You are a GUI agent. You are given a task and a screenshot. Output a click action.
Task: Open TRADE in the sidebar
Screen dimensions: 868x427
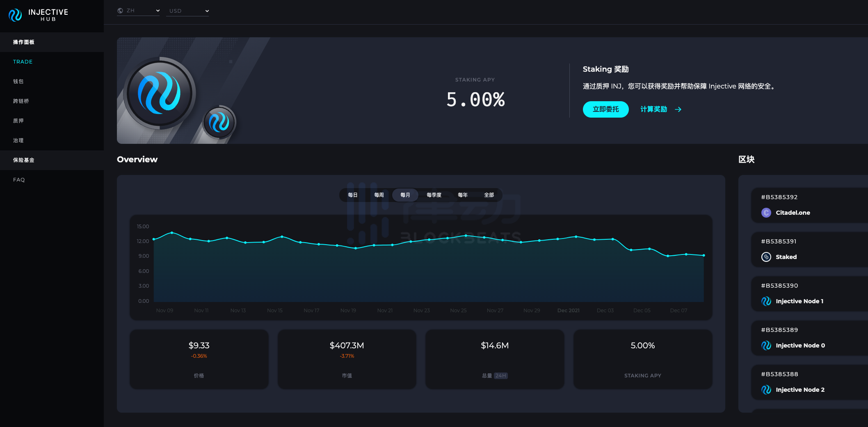coord(23,62)
